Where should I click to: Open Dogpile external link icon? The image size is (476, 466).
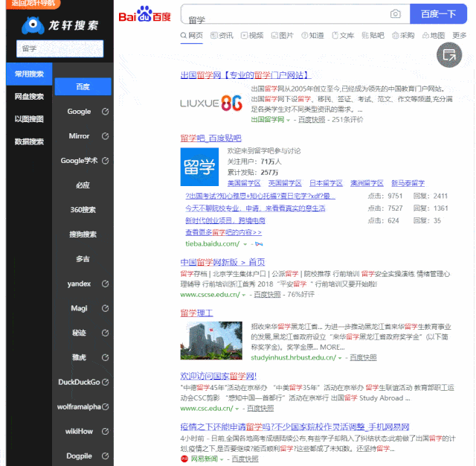(105, 456)
